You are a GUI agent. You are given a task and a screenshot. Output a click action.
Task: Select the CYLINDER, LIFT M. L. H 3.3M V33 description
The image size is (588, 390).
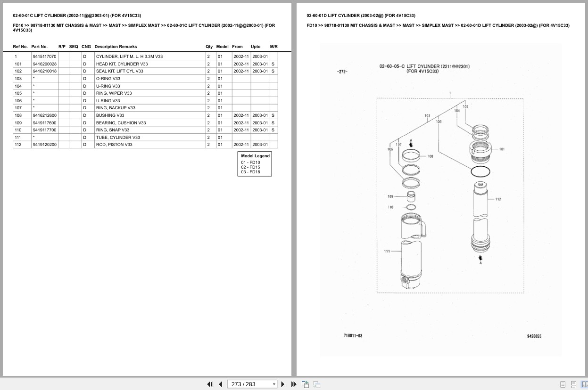tap(129, 57)
